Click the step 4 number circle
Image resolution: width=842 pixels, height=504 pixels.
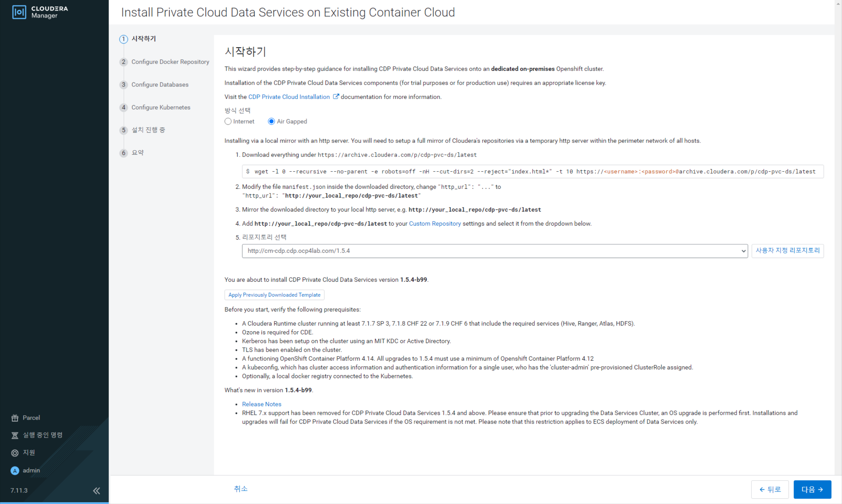coord(123,107)
